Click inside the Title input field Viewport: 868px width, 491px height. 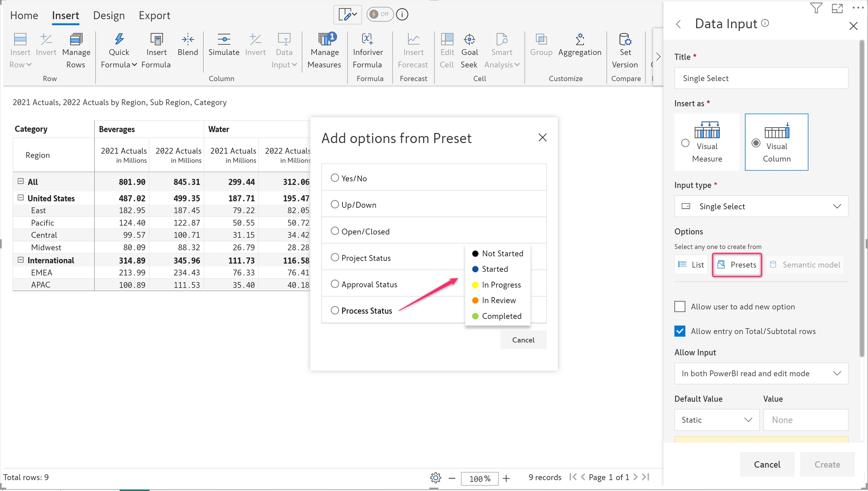[761, 78]
